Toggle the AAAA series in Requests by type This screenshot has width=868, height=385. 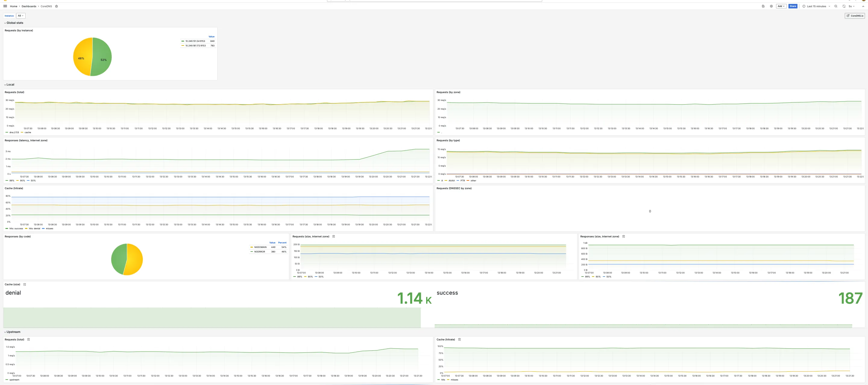click(x=449, y=180)
